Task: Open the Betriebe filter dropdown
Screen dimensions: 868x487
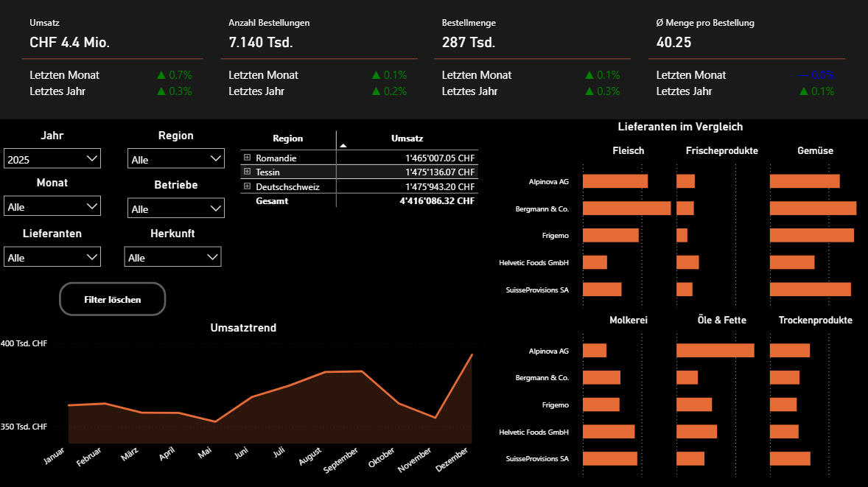Action: 175,209
